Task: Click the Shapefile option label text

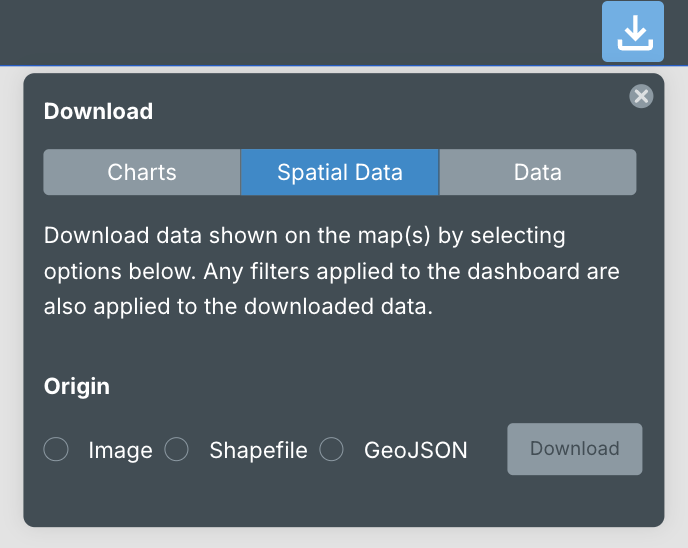Action: click(259, 451)
